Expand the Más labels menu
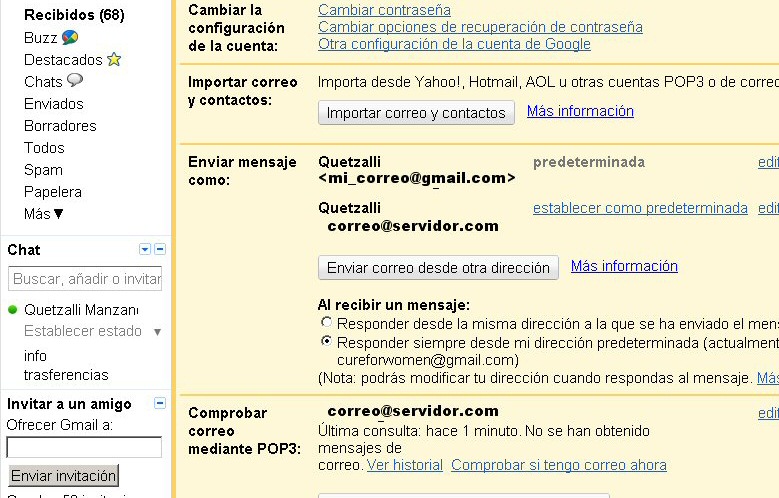The image size is (779, 498). tap(44, 214)
